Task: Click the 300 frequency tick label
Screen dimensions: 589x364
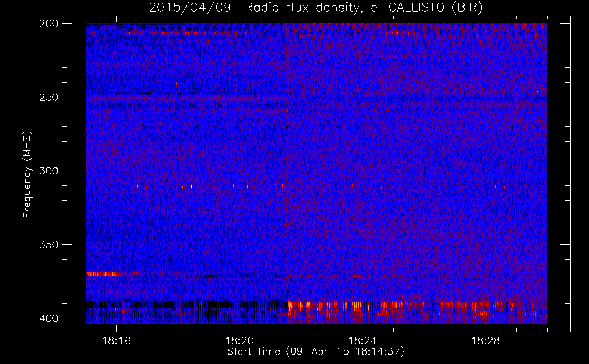Action: coord(49,171)
